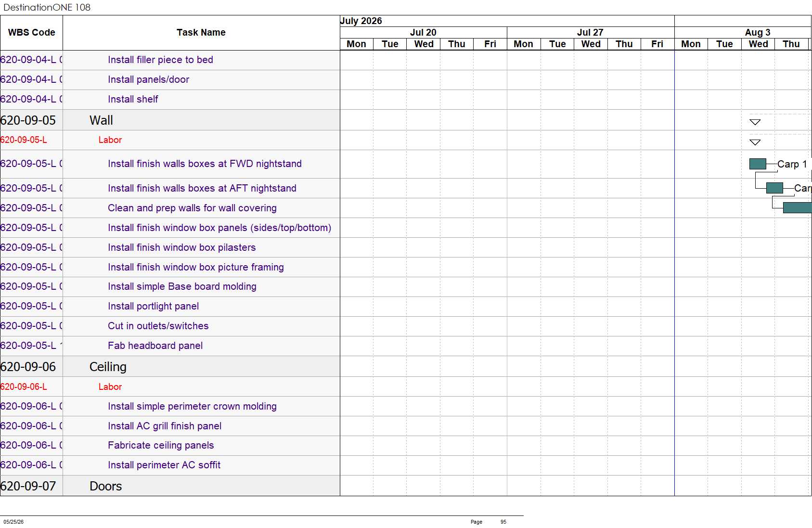Select the Fab headboard panel task
This screenshot has width=812, height=528.
(155, 346)
